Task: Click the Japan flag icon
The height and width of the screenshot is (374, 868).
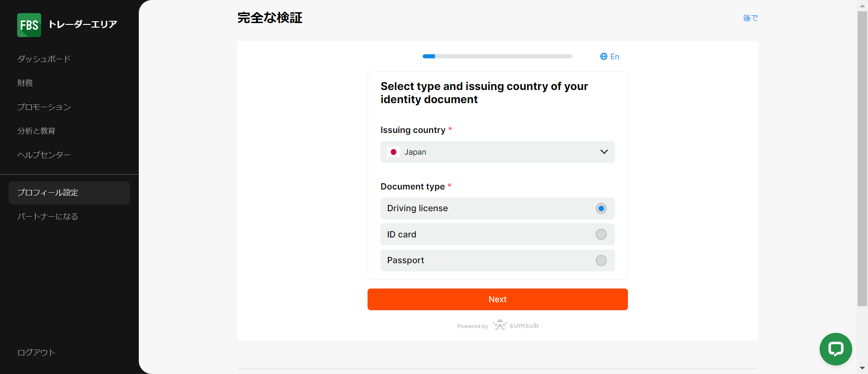Action: [x=393, y=152]
